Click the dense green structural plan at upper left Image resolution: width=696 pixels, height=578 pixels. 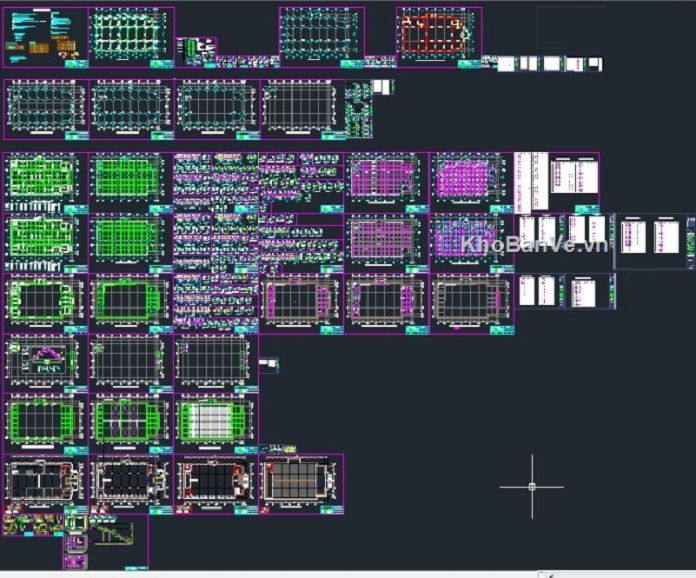point(45,180)
